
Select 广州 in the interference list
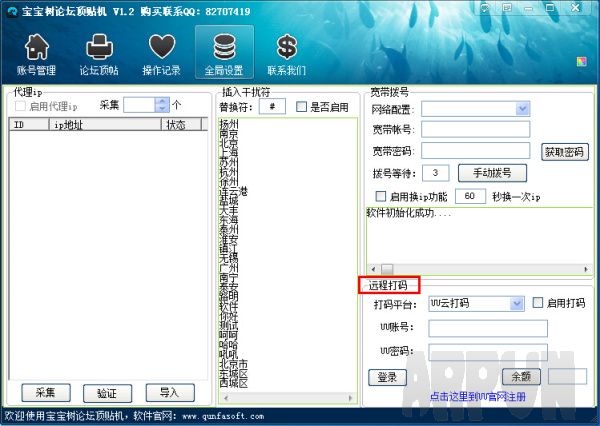tap(229, 268)
